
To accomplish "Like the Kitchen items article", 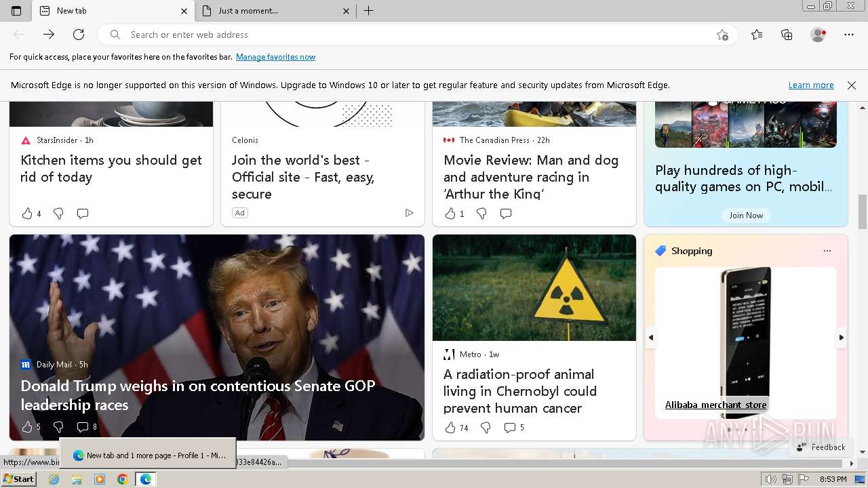I will [x=27, y=213].
